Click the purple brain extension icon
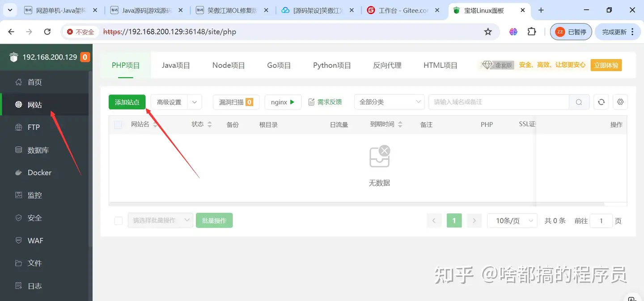The image size is (644, 301). 513,32
